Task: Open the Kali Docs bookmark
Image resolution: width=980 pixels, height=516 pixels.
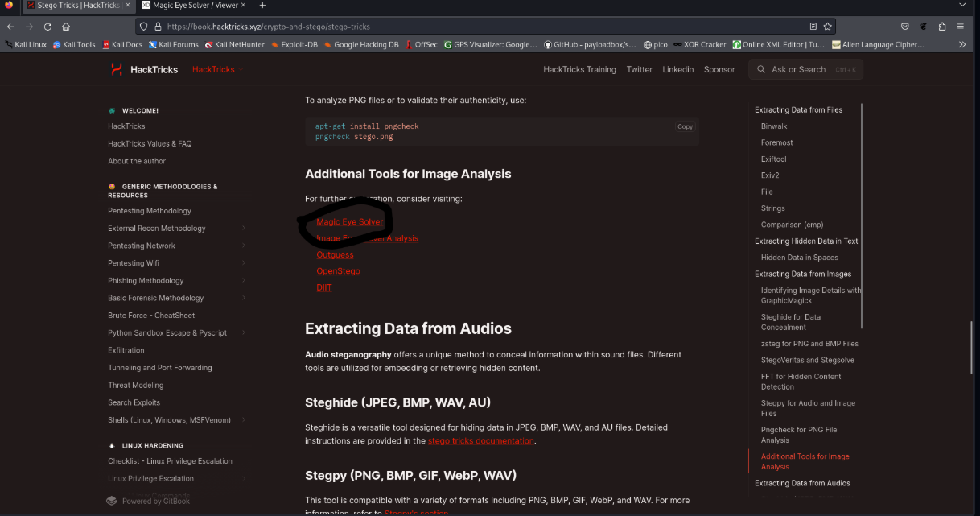Action: pos(121,45)
